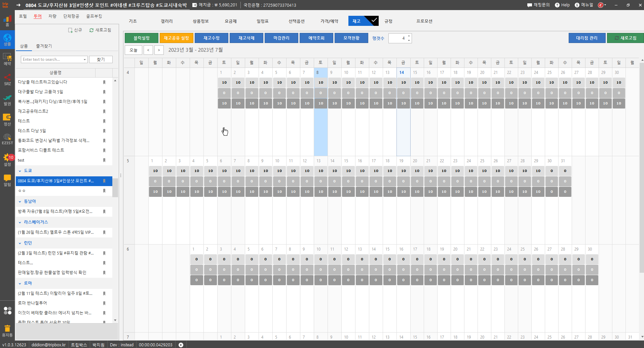Toggle bookmark for ㅇㅇ item
Viewport: 644px width, 348px height.
[x=104, y=191]
